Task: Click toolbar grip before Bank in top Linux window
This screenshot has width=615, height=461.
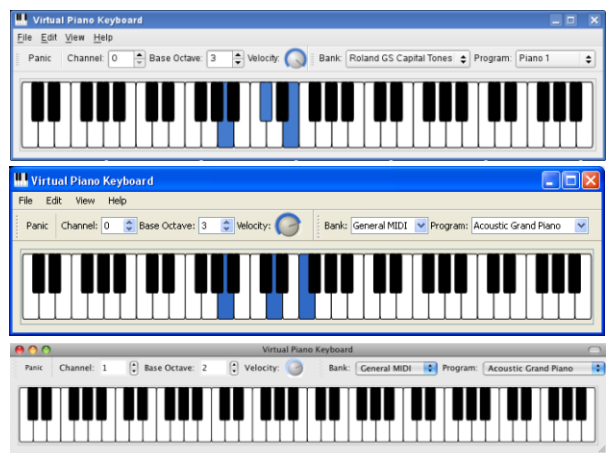Action: click(313, 58)
